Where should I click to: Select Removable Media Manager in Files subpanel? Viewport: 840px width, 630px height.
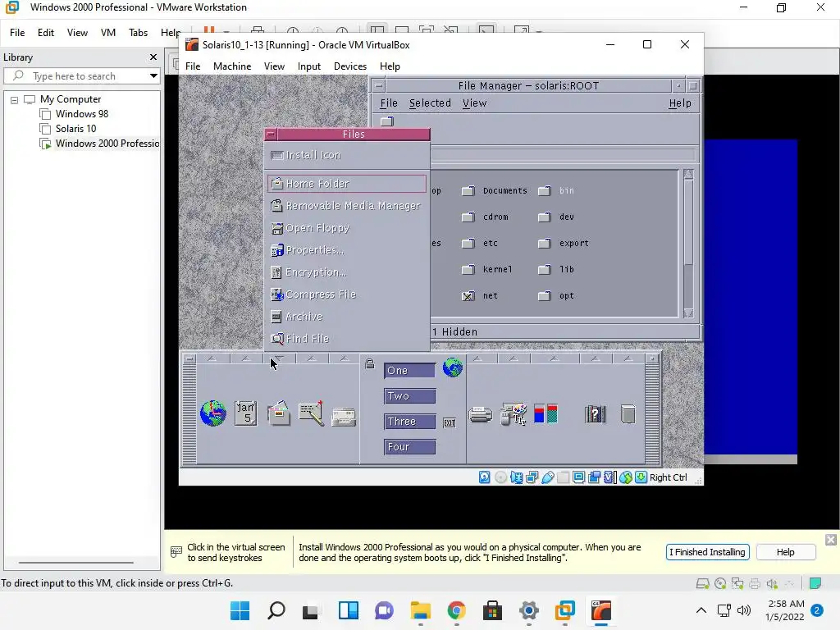point(347,206)
